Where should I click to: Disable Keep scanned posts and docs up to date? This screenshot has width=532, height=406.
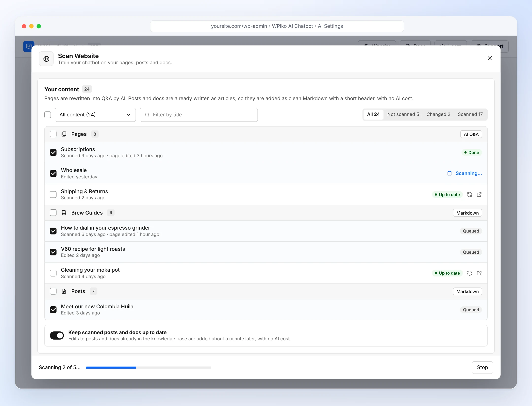[57, 336]
